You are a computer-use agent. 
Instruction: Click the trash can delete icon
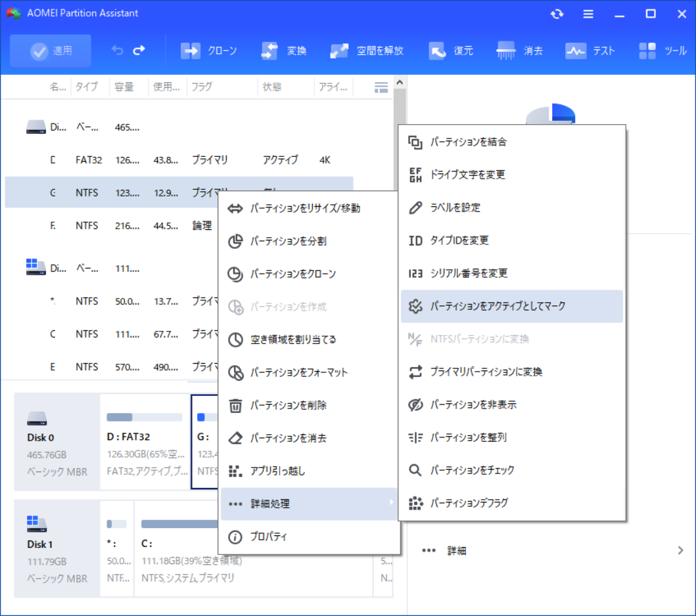[235, 405]
